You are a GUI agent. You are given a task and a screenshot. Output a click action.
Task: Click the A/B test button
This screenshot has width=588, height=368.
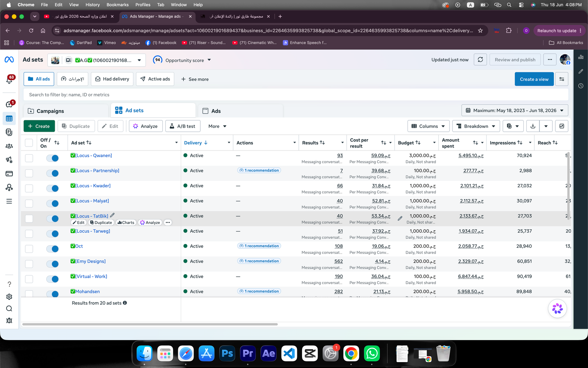(x=183, y=126)
